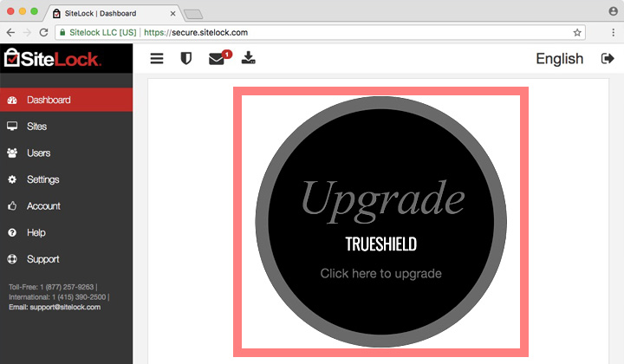Open Chrome three-dot menu
This screenshot has width=624, height=364.
614,33
